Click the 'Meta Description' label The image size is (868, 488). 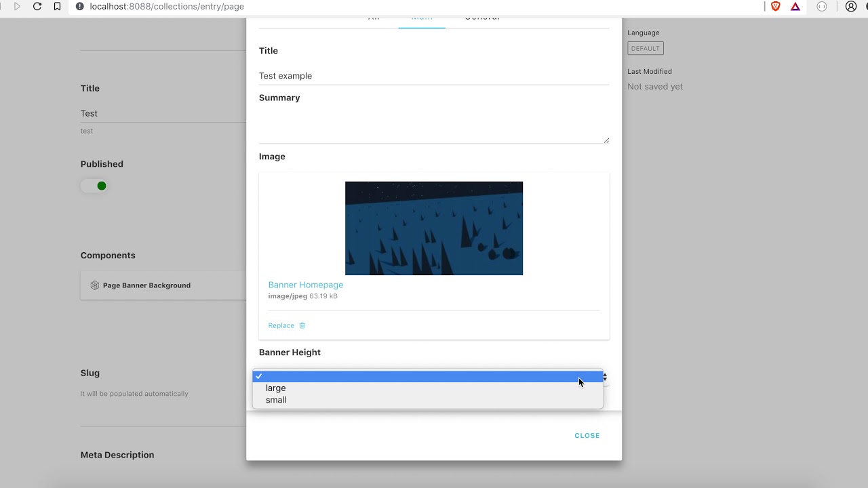click(x=117, y=455)
